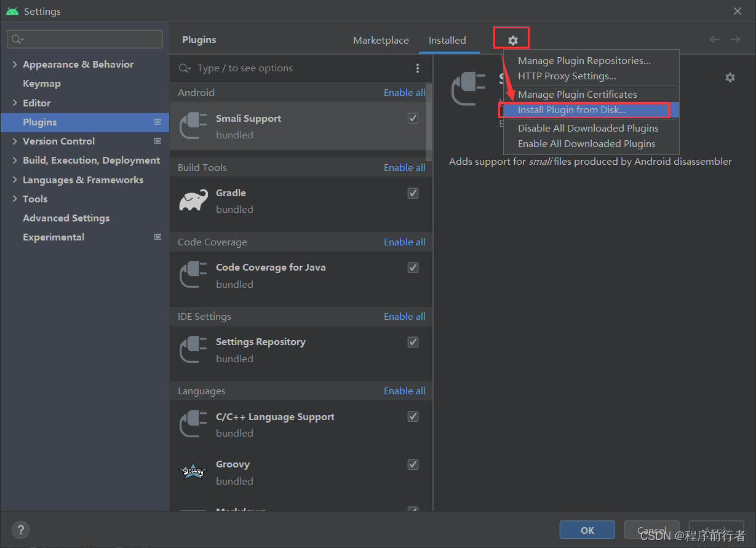The height and width of the screenshot is (548, 756).
Task: Click the Smali Support plugin icon
Action: click(x=193, y=125)
